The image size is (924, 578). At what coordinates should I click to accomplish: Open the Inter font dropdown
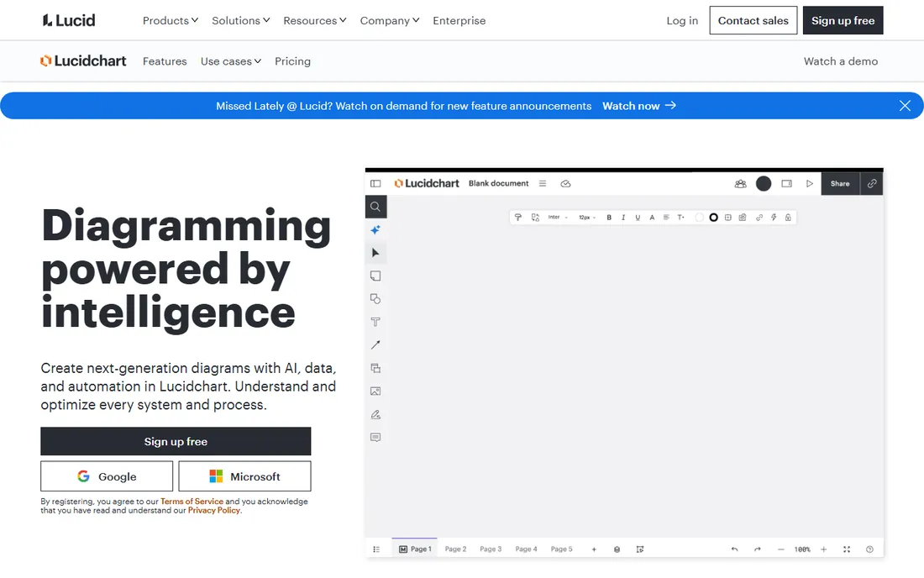[x=558, y=218]
